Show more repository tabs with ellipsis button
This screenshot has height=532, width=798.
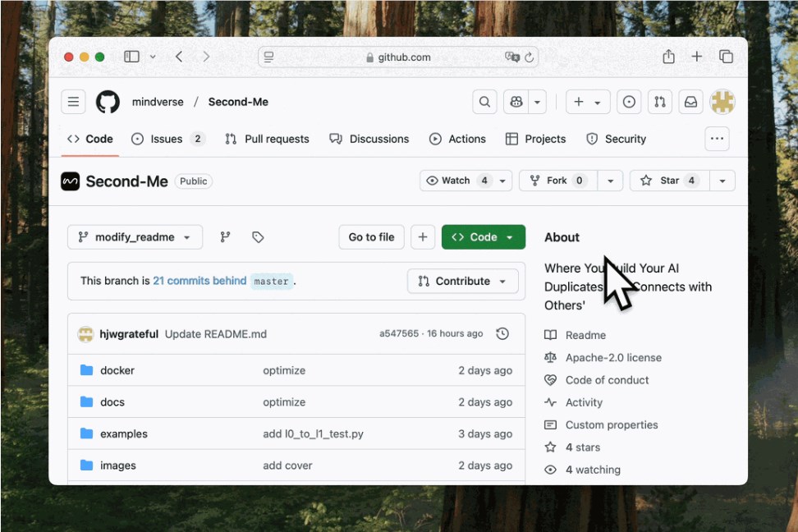pyautogui.click(x=717, y=139)
